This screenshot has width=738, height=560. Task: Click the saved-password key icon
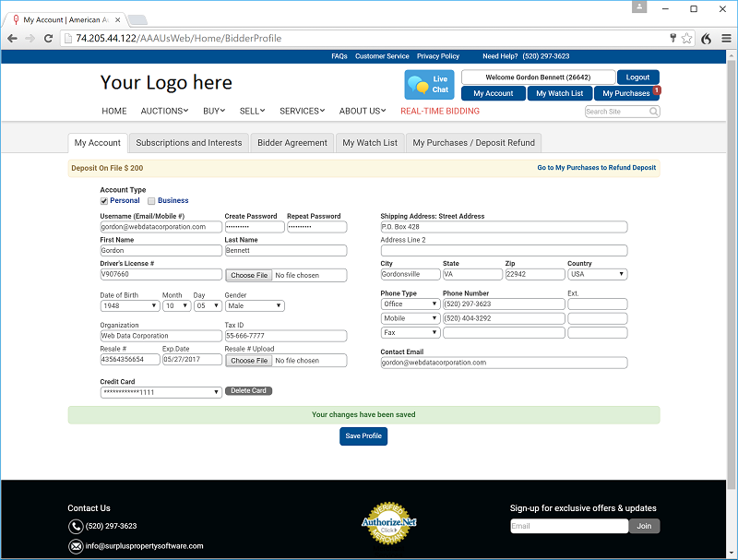[673, 38]
